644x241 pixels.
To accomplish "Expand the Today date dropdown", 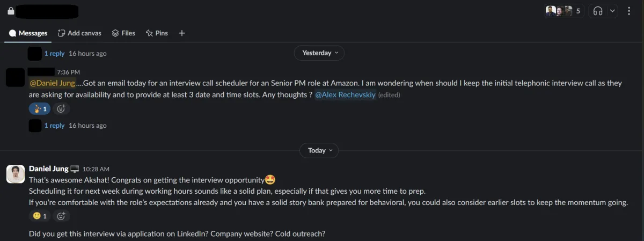I will tap(319, 150).
